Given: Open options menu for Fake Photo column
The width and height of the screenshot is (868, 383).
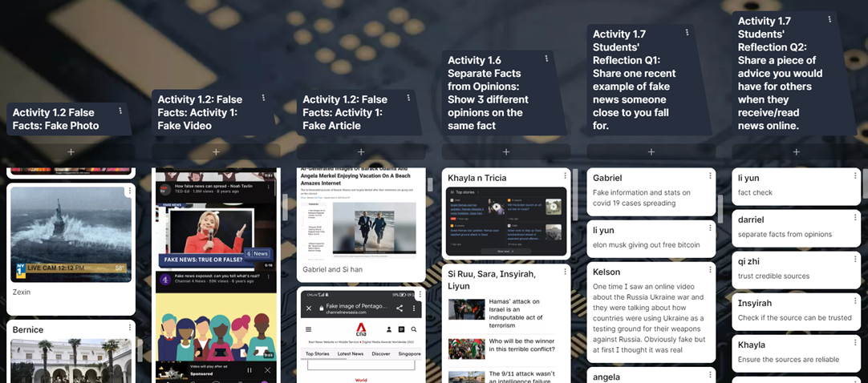Looking at the screenshot, I should click(120, 111).
